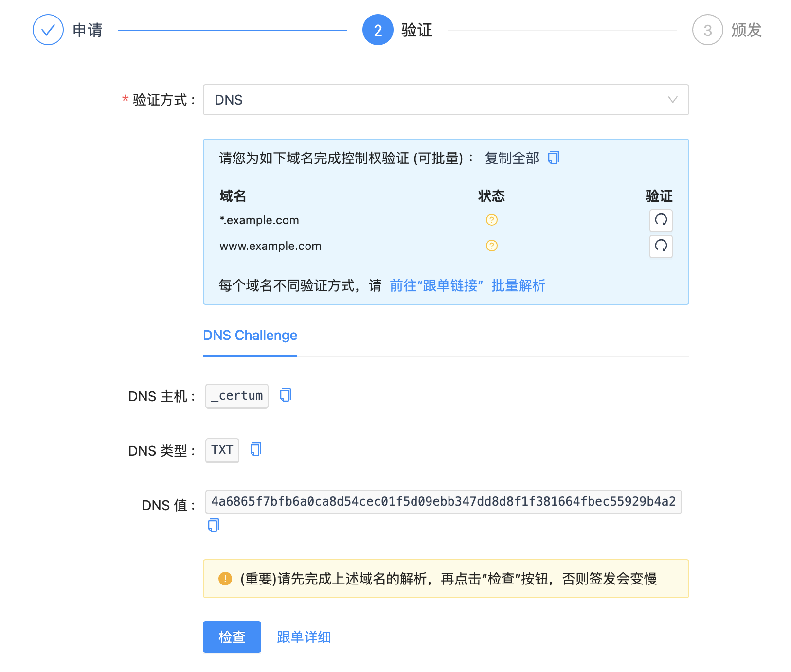Screen dimensions: 791x672
Task: Click the copy icon next to 复制全部
Action: point(554,158)
